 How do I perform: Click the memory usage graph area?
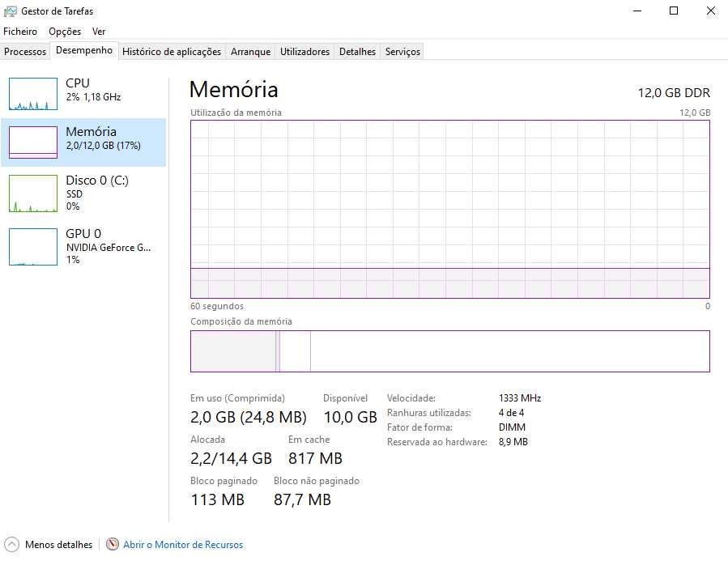449,209
